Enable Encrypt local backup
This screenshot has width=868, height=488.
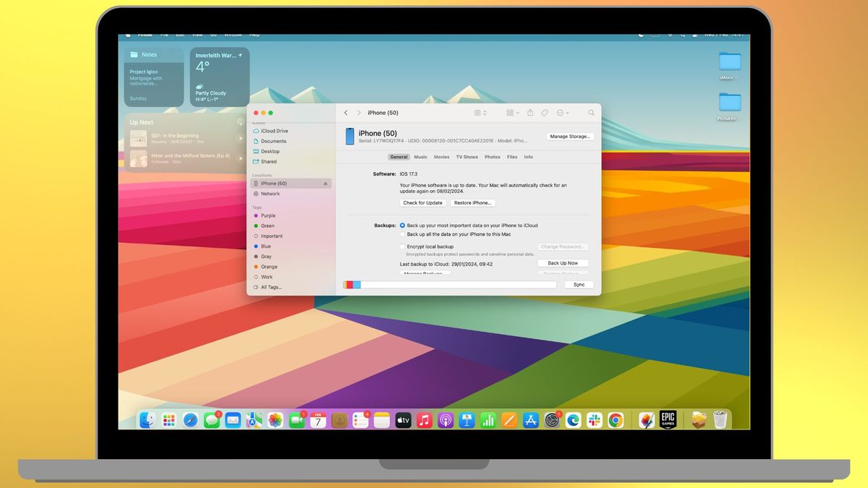[x=402, y=246]
